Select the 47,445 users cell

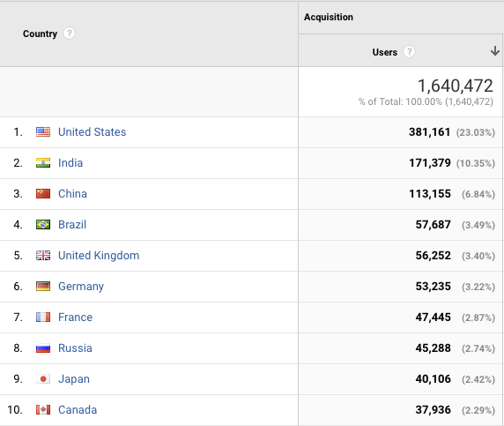pos(433,318)
